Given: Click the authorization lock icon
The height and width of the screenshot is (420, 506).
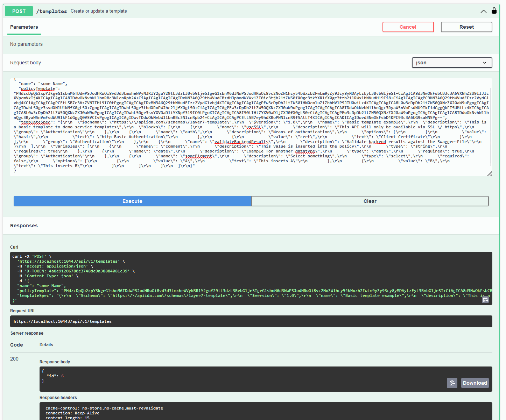Looking at the screenshot, I should click(494, 11).
